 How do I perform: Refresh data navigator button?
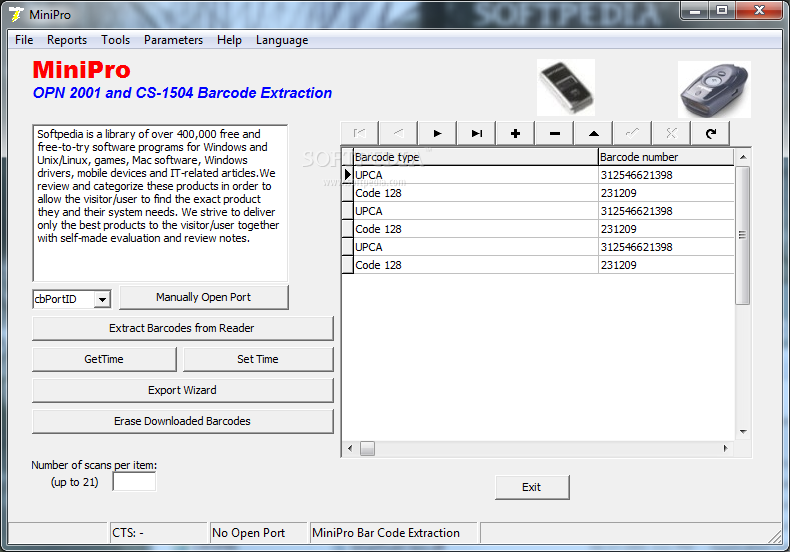(711, 133)
